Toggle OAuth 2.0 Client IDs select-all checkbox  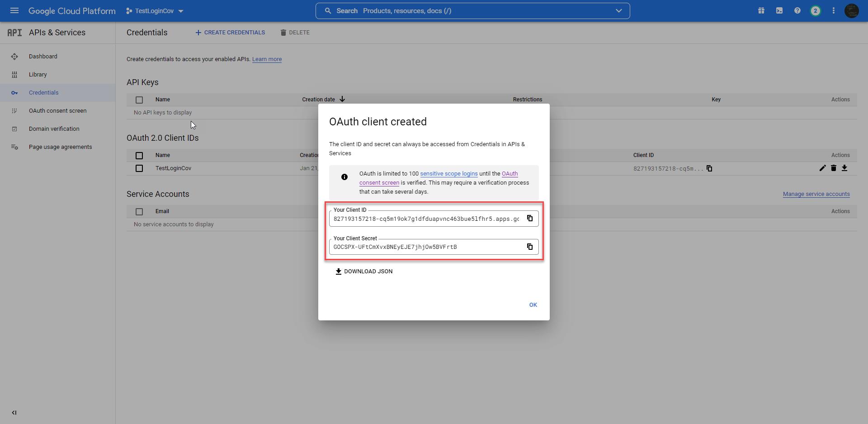click(x=139, y=156)
